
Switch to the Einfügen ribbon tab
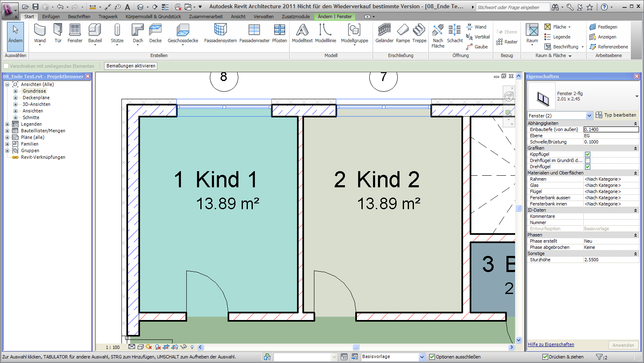click(51, 17)
